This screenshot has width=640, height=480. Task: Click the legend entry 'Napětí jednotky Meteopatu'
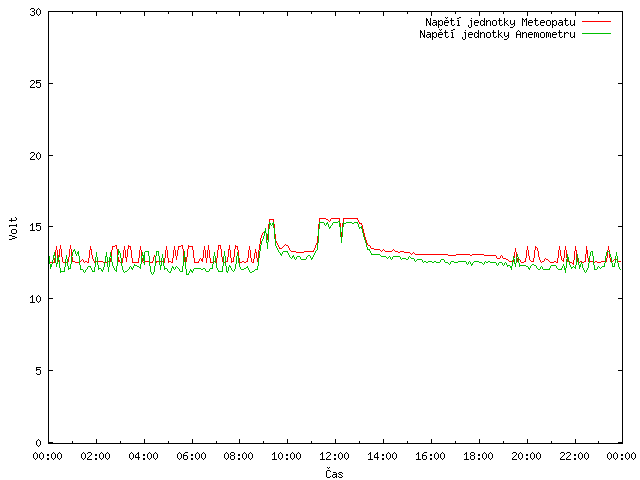500,22
